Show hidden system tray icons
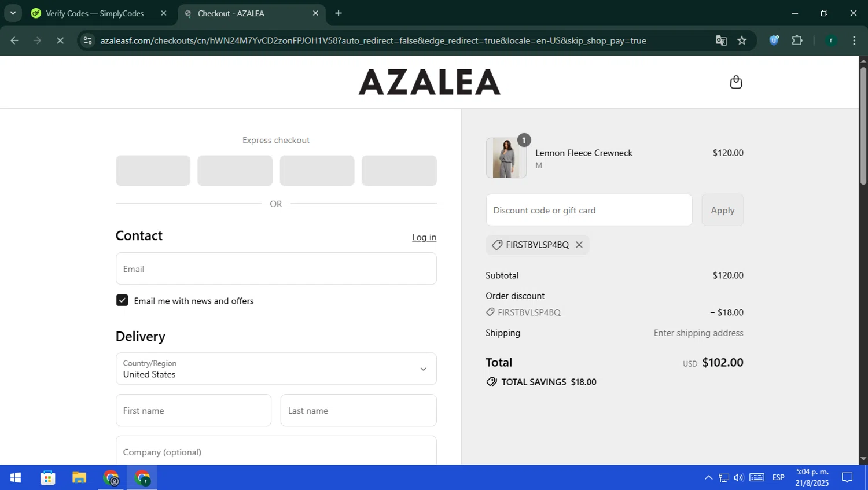Viewport: 868px width, 490px height. pos(708,478)
